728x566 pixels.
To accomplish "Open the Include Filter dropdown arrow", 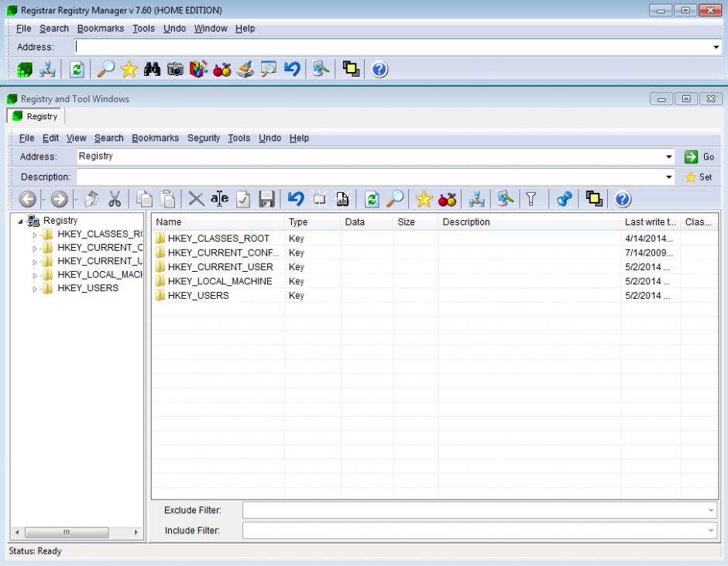I will 711,530.
